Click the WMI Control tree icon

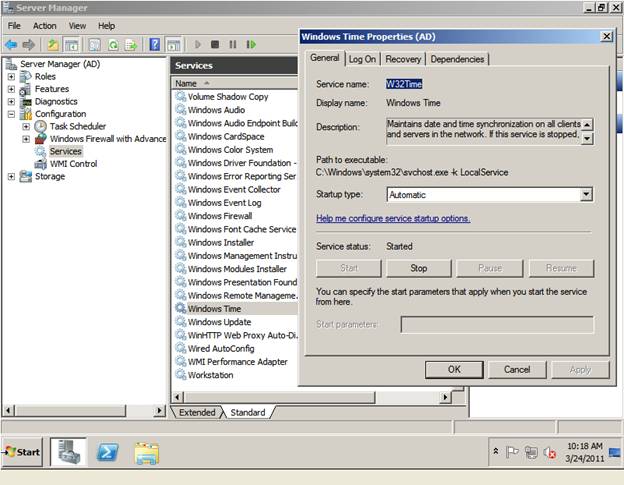pos(40,164)
